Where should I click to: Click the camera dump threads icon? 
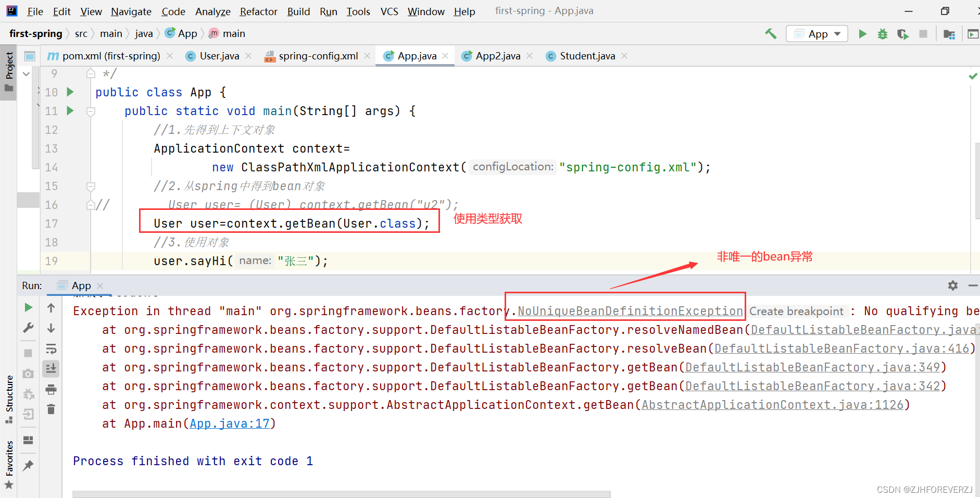click(x=29, y=373)
